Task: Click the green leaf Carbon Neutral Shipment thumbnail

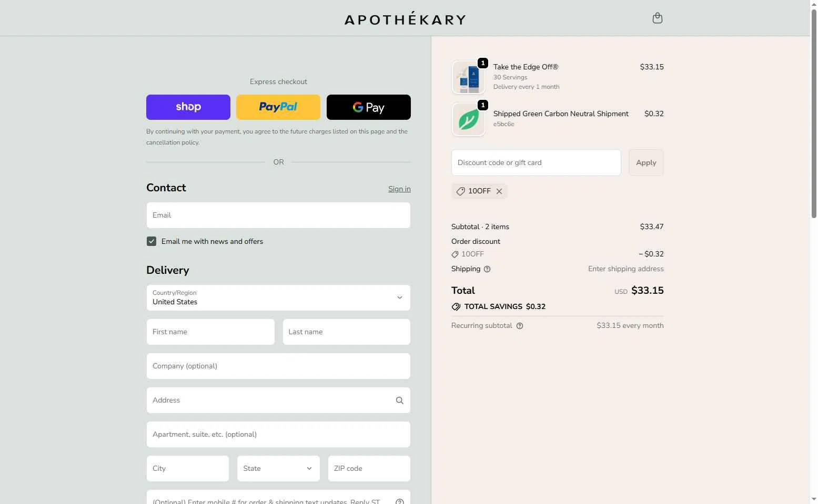Action: click(469, 119)
